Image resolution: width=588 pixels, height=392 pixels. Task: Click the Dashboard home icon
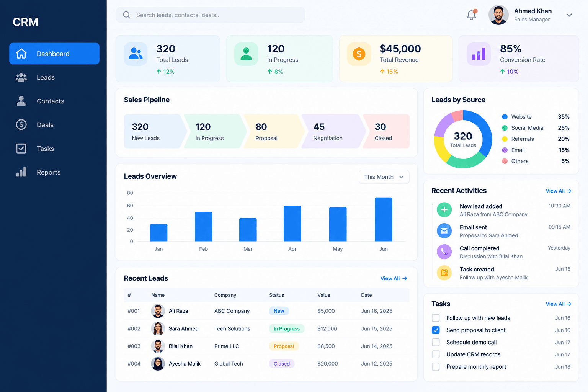pyautogui.click(x=21, y=54)
